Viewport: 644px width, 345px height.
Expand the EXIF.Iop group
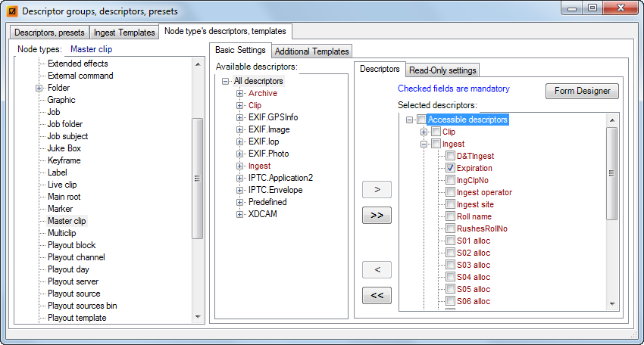tap(240, 141)
